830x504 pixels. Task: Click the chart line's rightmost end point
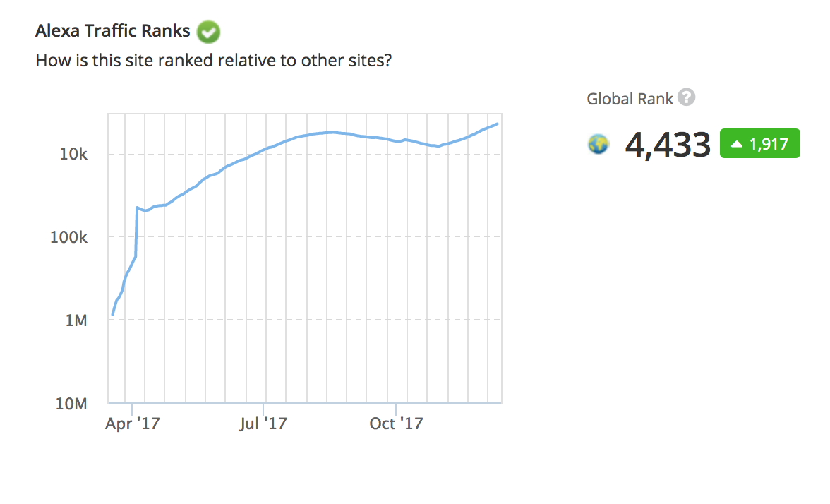click(x=498, y=124)
